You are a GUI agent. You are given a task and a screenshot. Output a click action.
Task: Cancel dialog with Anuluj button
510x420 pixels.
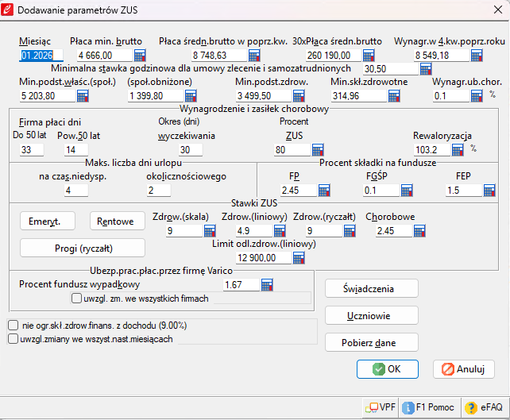point(464,369)
